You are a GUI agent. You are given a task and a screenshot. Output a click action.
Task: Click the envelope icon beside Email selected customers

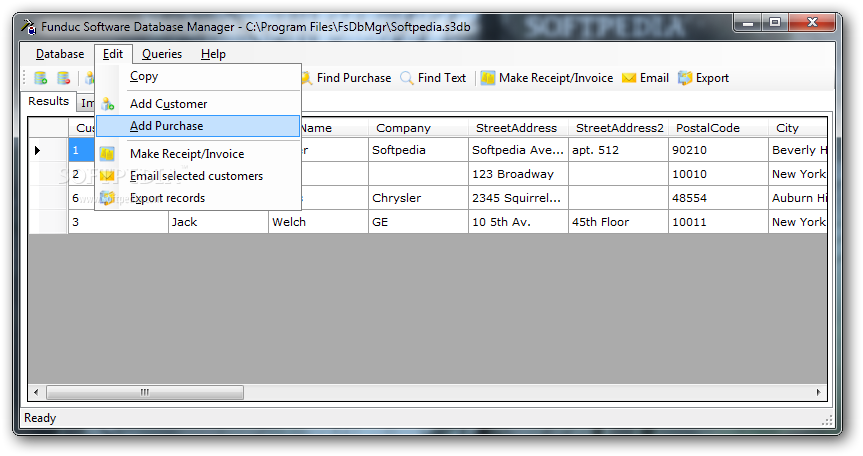click(107, 176)
